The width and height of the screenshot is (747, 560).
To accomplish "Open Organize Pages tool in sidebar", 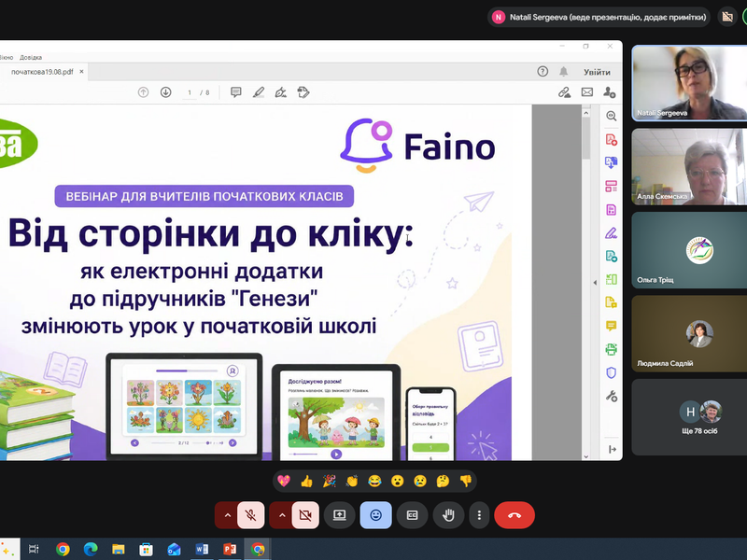I will click(612, 186).
